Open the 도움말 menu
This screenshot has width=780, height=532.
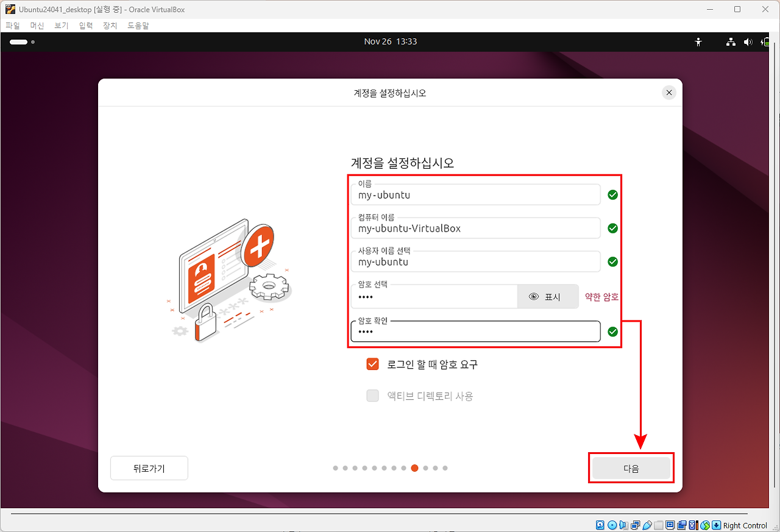point(138,26)
